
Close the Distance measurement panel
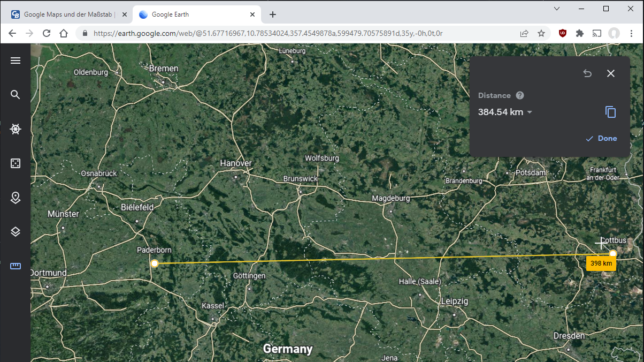coord(611,73)
